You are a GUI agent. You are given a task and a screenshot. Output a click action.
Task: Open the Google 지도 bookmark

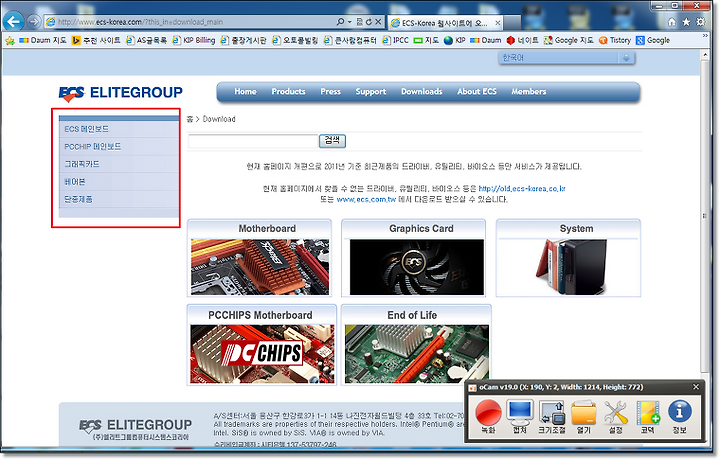(568, 40)
